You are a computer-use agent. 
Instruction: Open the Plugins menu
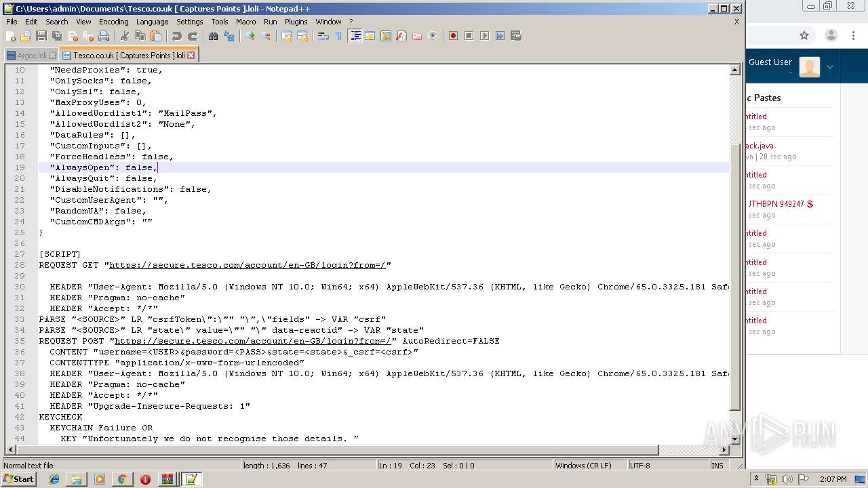[x=296, y=22]
